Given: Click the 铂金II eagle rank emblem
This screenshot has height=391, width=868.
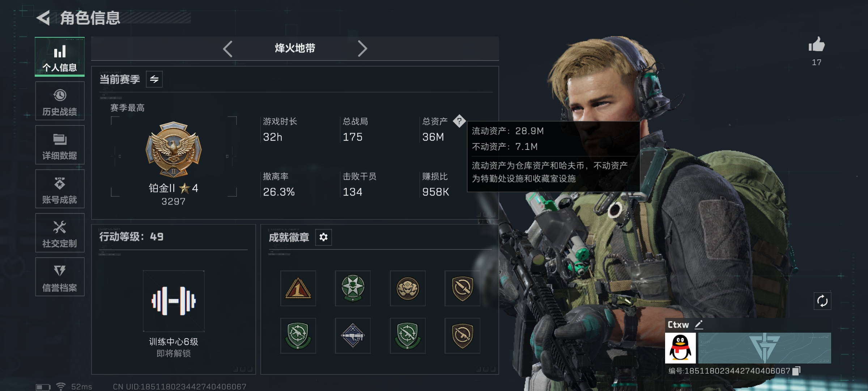Looking at the screenshot, I should [174, 149].
